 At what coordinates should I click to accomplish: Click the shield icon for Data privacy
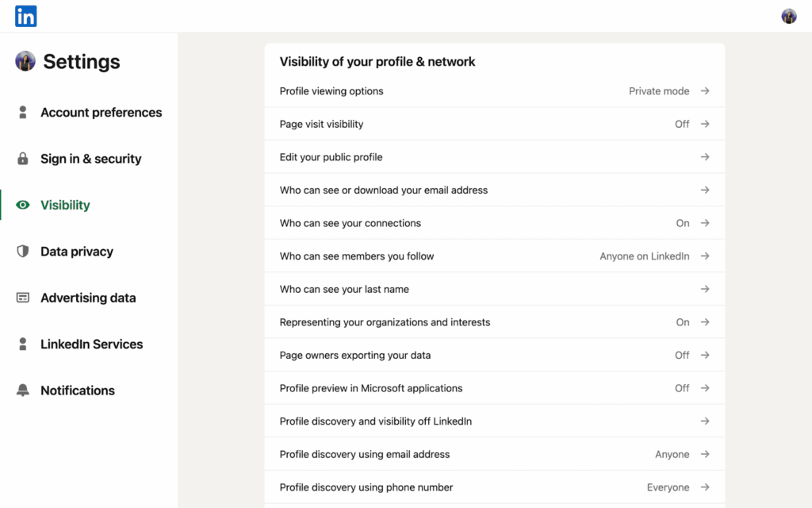pos(23,252)
